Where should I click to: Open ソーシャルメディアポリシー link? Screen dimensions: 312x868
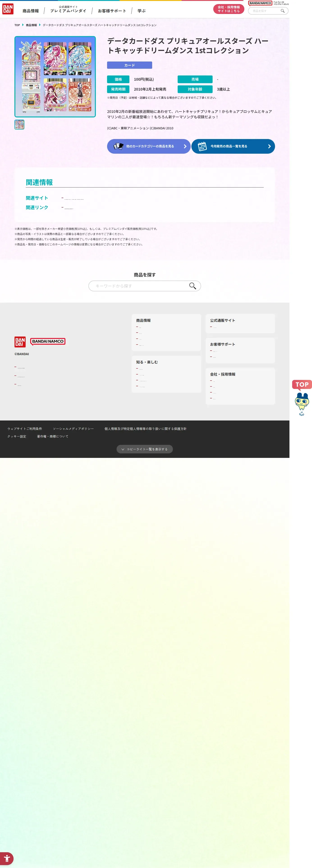73,429
